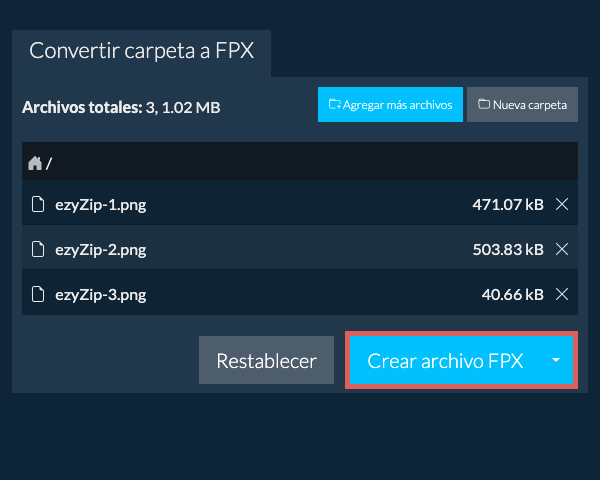Click the file icon beside ezyZip-2.png
The image size is (600, 480).
tap(38, 249)
